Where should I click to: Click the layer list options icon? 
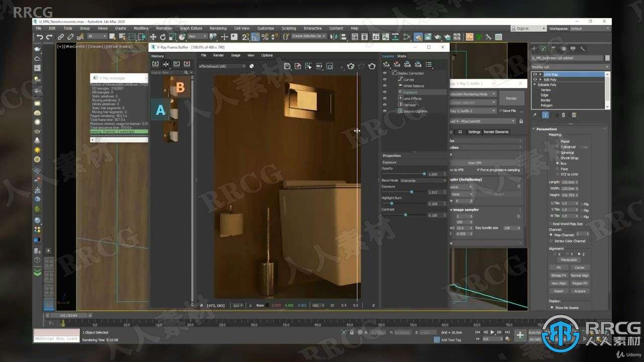pyautogui.click(x=429, y=64)
